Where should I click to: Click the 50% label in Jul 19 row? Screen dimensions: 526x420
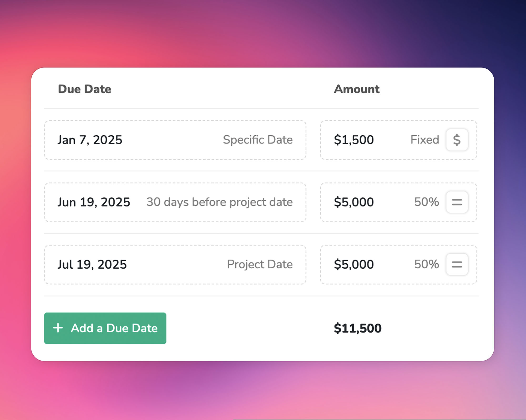(427, 264)
